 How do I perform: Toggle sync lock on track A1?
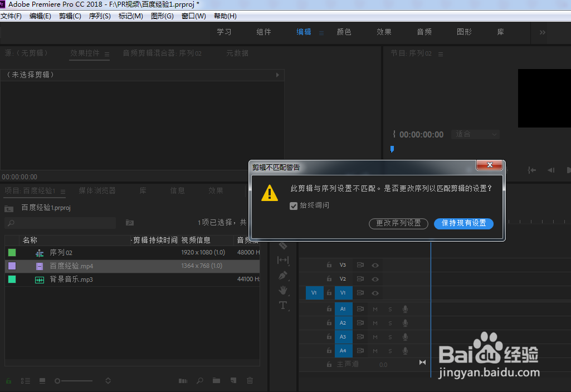coord(360,309)
